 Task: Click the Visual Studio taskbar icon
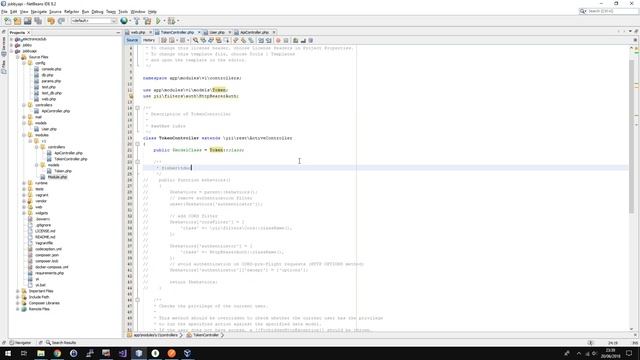[x=122, y=353]
